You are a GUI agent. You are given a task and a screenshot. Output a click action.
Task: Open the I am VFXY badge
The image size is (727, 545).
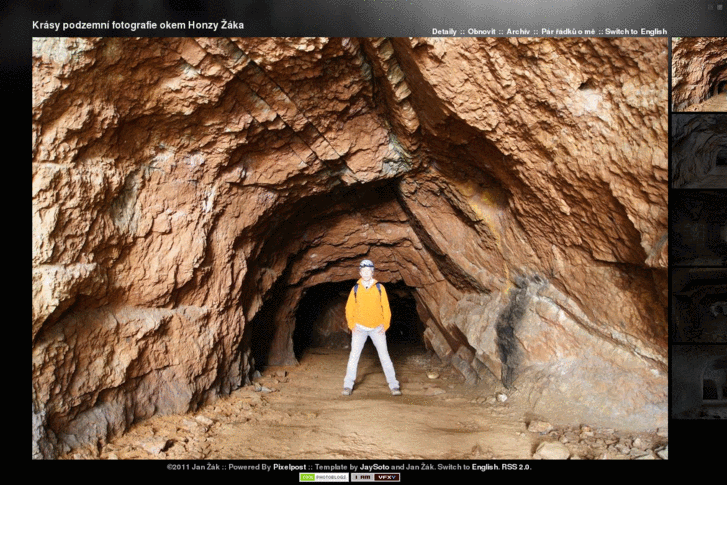point(375,477)
